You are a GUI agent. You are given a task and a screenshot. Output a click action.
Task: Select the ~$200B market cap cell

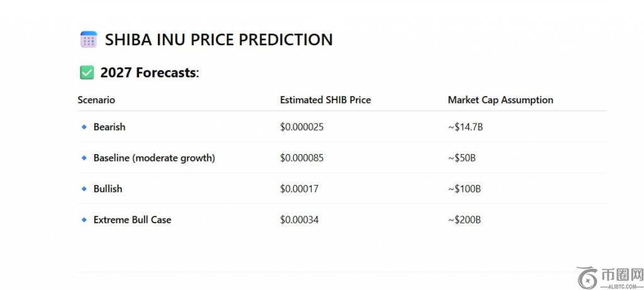click(x=464, y=220)
